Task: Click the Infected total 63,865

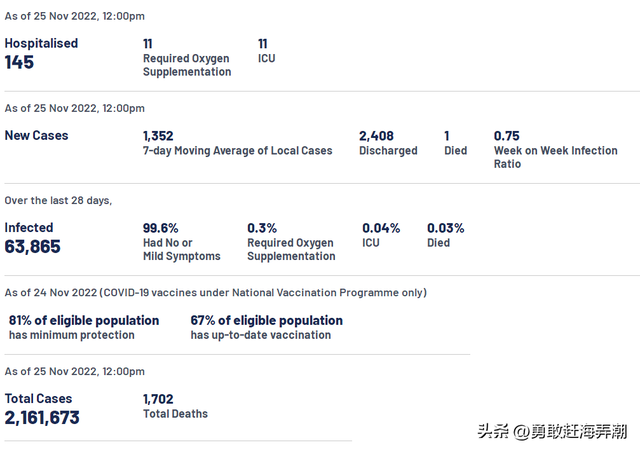Action: coord(33,247)
